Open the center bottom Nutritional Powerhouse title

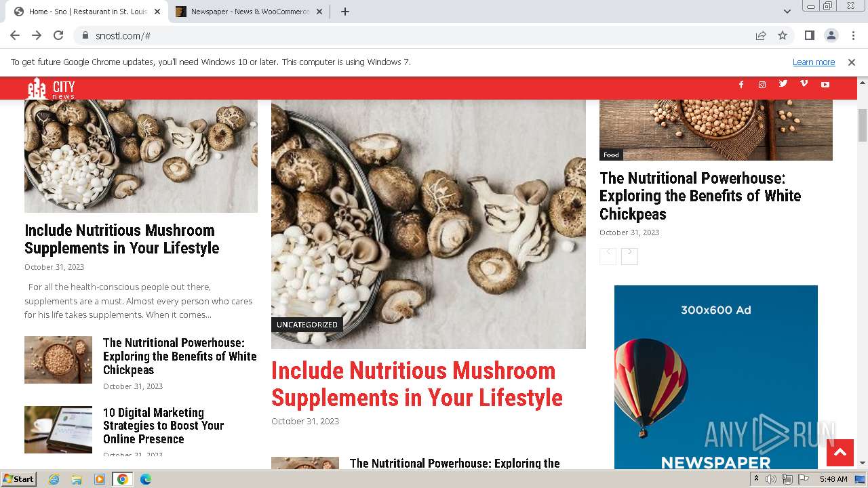pyautogui.click(x=455, y=463)
